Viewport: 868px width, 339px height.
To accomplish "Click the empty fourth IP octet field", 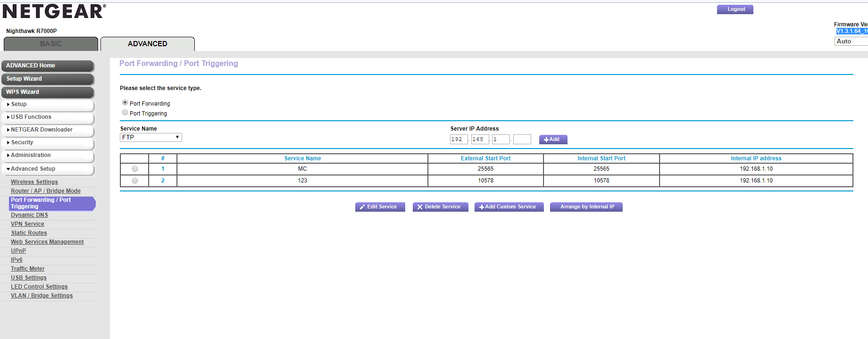I will tap(522, 139).
